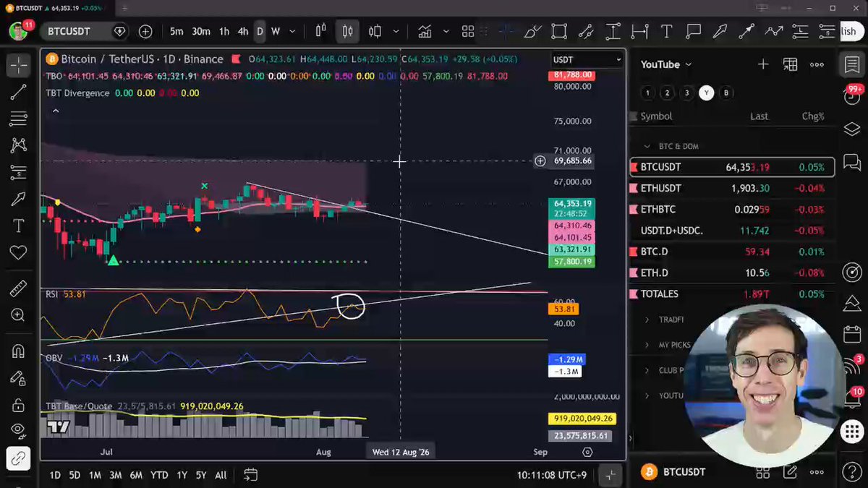Open the USDT currency dropdown
This screenshot has width=868, height=488.
(x=587, y=59)
